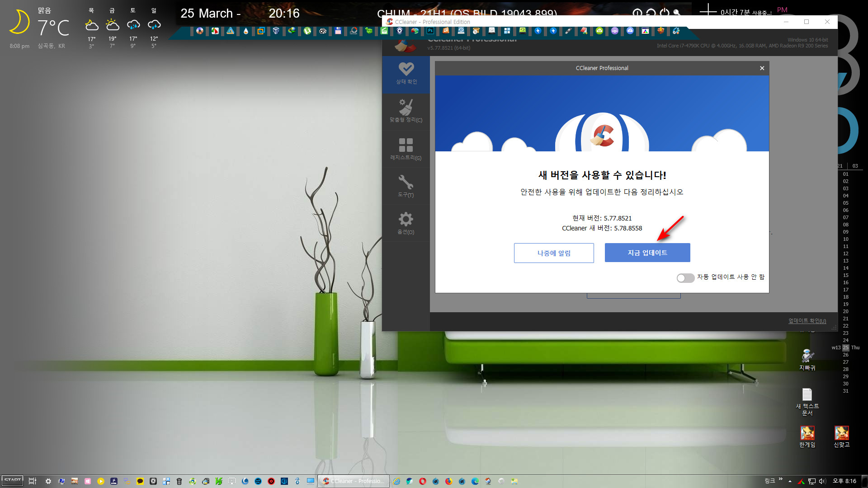Click the 나중에 알림 button
Image resolution: width=868 pixels, height=488 pixels.
pos(554,253)
